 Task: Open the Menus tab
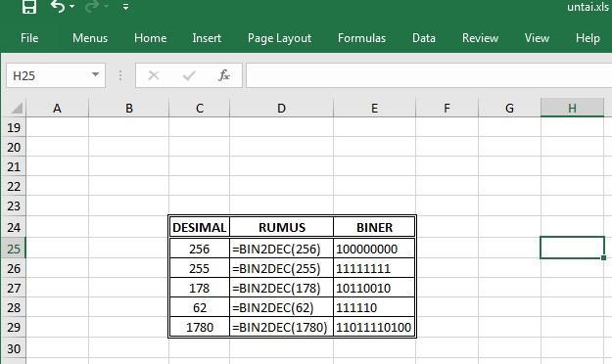click(x=90, y=38)
